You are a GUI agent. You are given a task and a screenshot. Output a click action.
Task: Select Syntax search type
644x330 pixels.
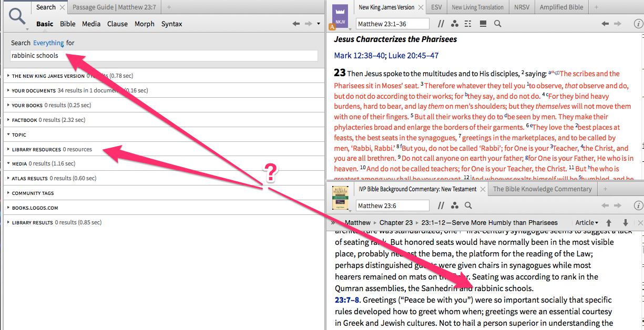[x=172, y=24]
